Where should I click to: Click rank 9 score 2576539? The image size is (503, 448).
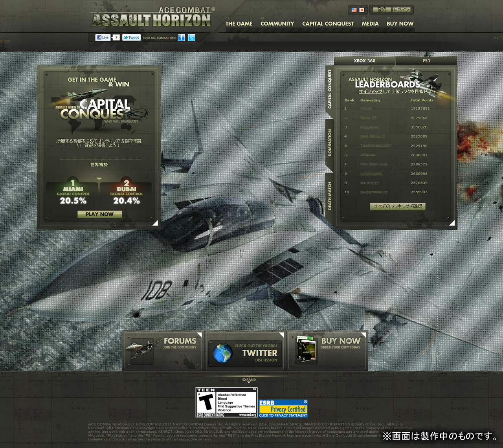pyautogui.click(x=419, y=183)
